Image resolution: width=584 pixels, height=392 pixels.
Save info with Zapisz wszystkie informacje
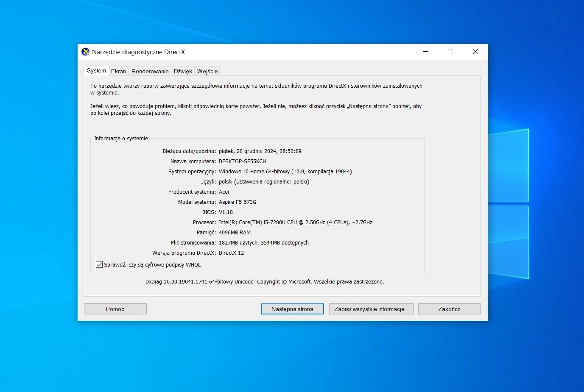point(371,309)
